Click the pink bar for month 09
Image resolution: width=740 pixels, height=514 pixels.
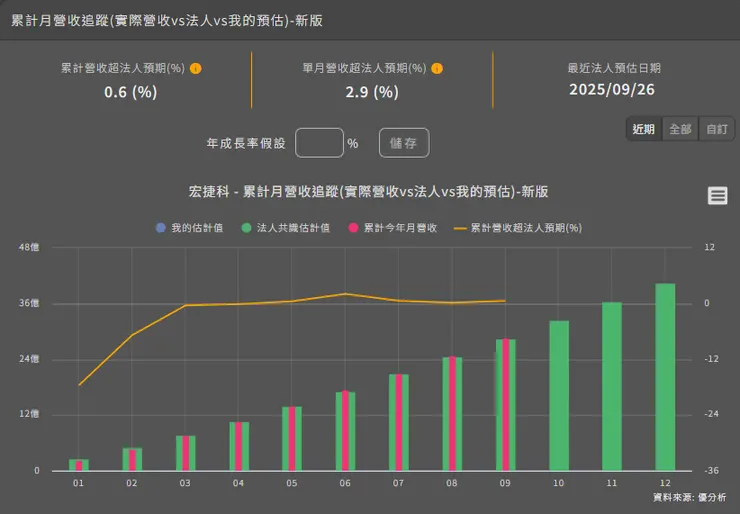pyautogui.click(x=505, y=404)
